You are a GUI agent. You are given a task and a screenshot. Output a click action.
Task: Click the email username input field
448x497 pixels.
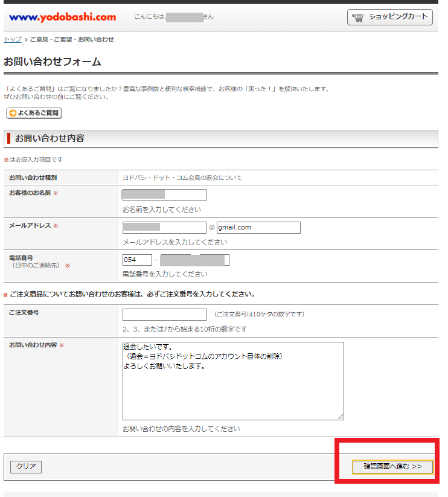pyautogui.click(x=164, y=228)
